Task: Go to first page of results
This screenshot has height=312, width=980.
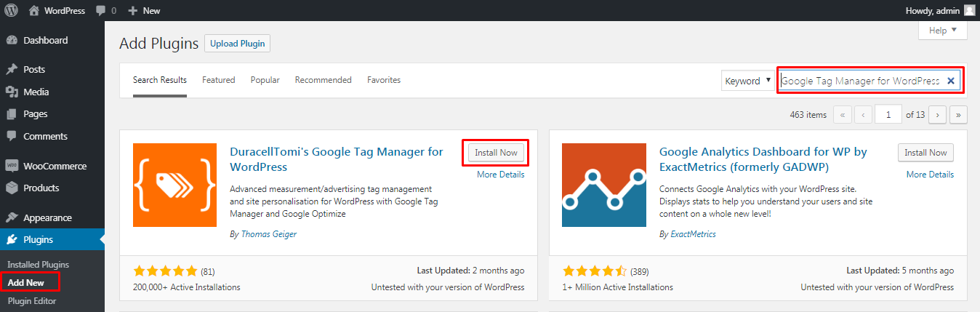Action: click(843, 114)
